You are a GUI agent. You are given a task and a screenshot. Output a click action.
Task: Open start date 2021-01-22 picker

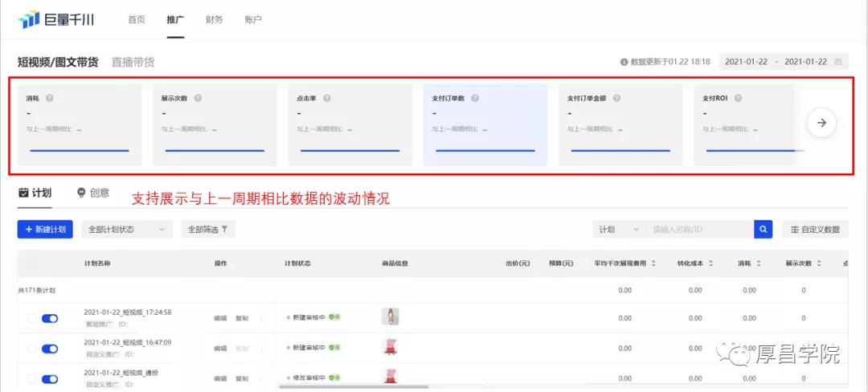(x=746, y=62)
